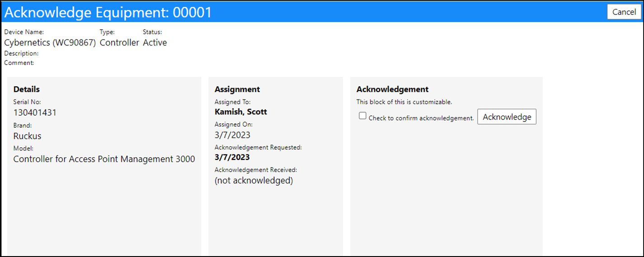
Task: Click the Acknowledgement section heading
Action: point(392,89)
